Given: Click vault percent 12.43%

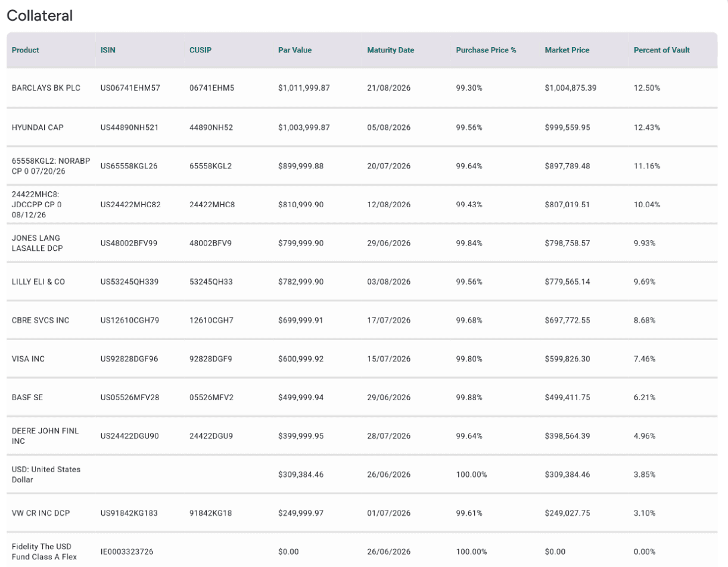Looking at the screenshot, I should [647, 127].
